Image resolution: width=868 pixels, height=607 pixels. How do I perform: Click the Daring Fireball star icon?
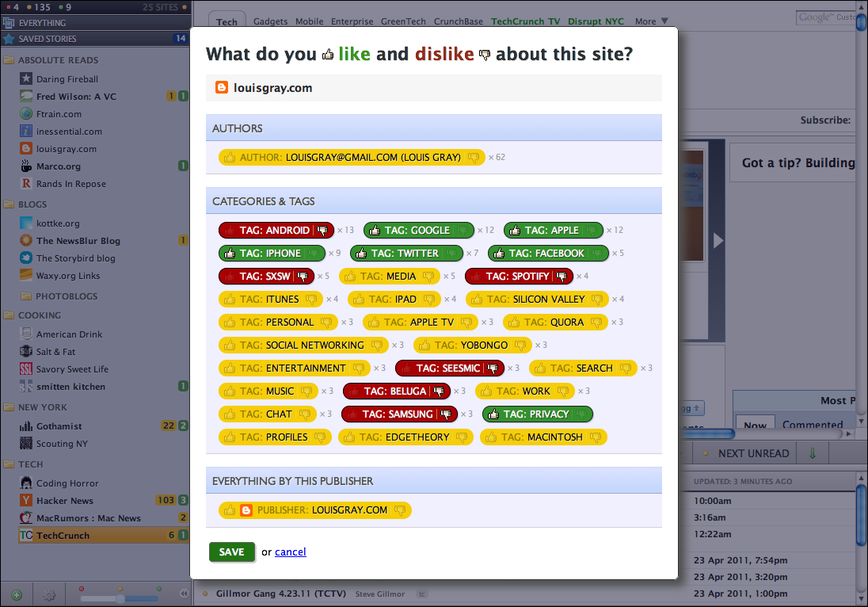pos(26,78)
